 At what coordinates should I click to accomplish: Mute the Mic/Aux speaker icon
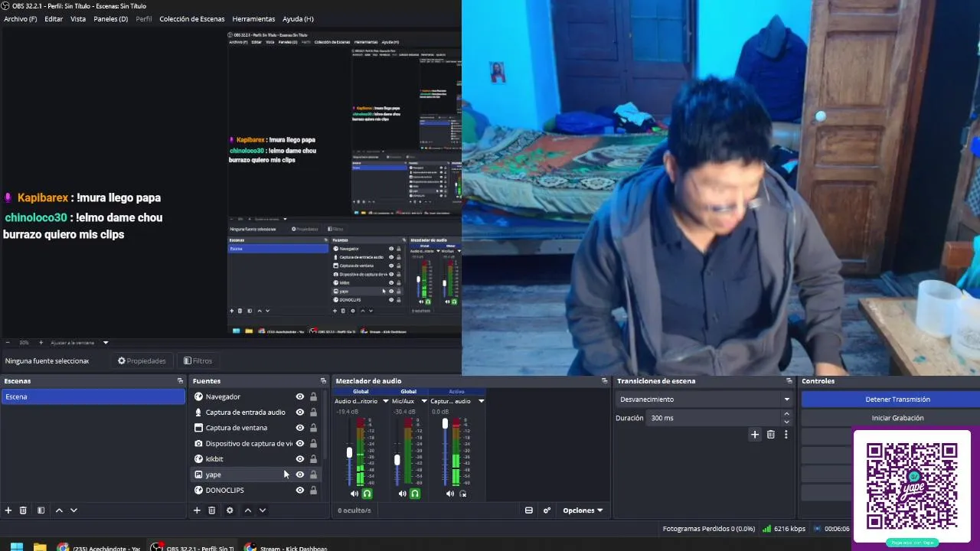tap(403, 494)
